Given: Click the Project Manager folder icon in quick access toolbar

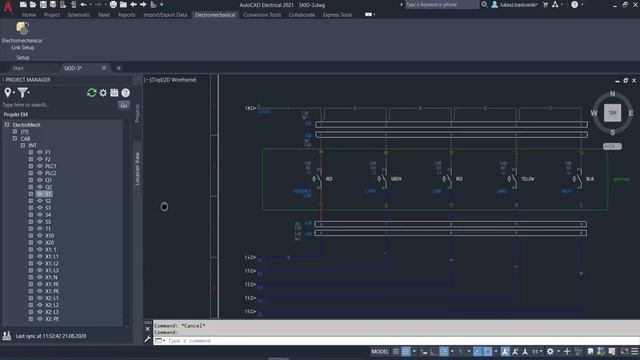Looking at the screenshot, I should click(x=123, y=4).
